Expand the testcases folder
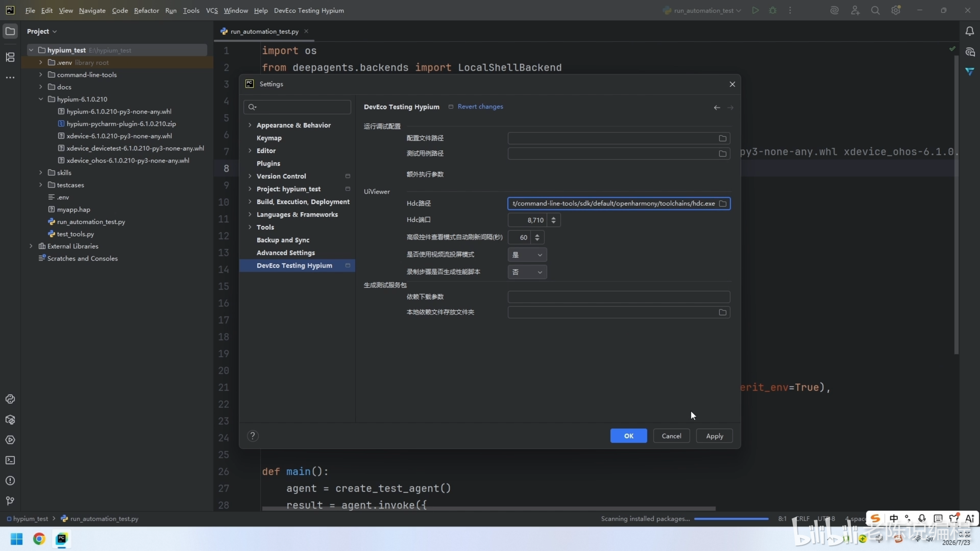 [x=41, y=185]
